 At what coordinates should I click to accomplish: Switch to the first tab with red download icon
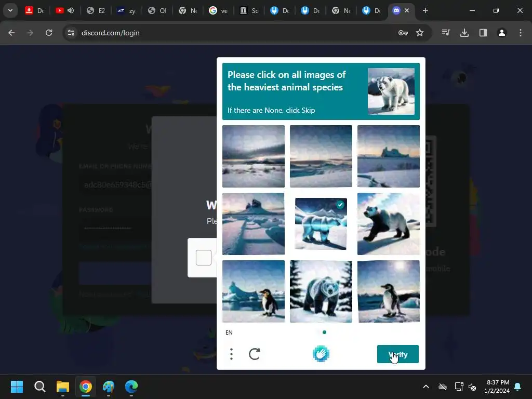tap(35, 10)
